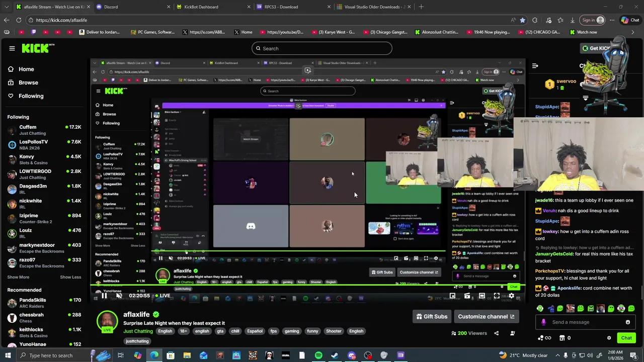Select the Shooter tag
Screen dimensions: 644x362
[334, 331]
